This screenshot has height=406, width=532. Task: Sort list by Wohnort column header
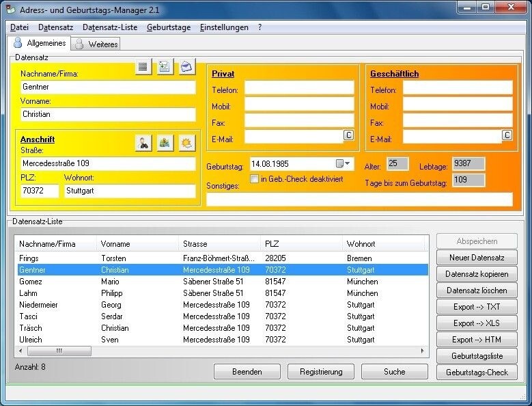coord(384,244)
